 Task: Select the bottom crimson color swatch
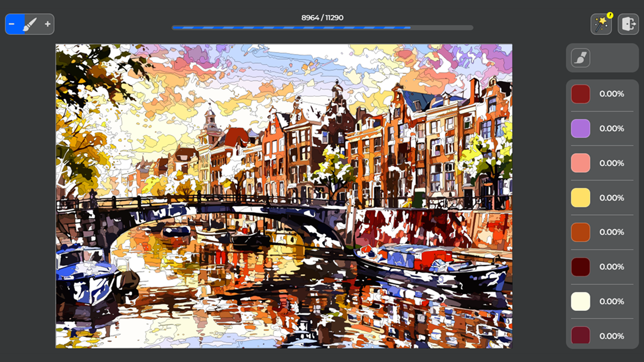pos(580,335)
